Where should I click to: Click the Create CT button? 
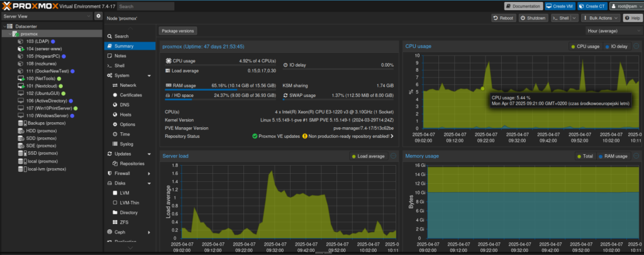pos(592,6)
